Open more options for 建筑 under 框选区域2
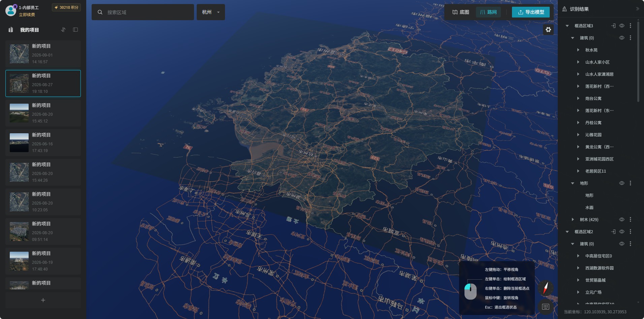Image resolution: width=644 pixels, height=319 pixels. [x=631, y=244]
